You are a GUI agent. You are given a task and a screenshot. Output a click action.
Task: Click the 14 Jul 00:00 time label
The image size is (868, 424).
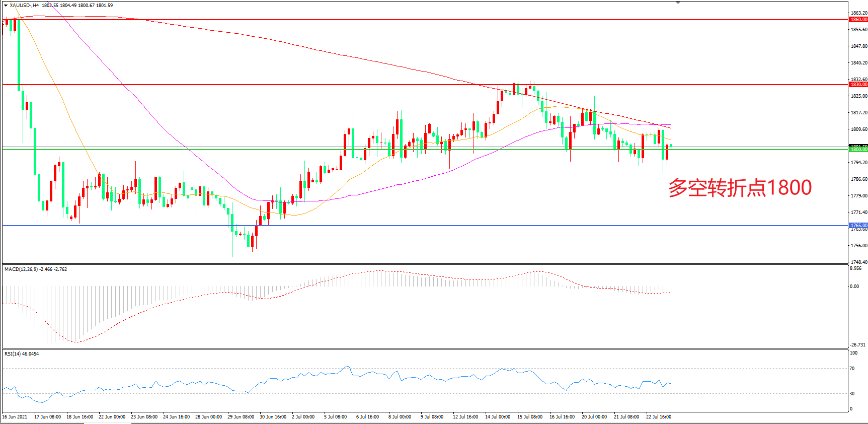pos(497,417)
